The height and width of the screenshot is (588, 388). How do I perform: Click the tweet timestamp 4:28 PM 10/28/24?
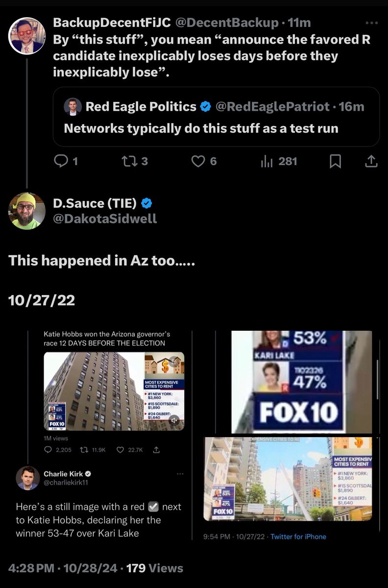point(63,568)
